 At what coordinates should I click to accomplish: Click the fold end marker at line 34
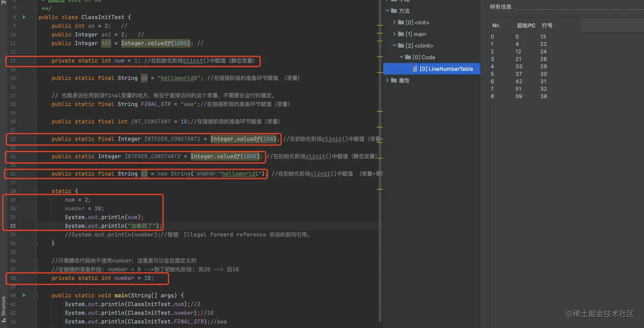36,243
